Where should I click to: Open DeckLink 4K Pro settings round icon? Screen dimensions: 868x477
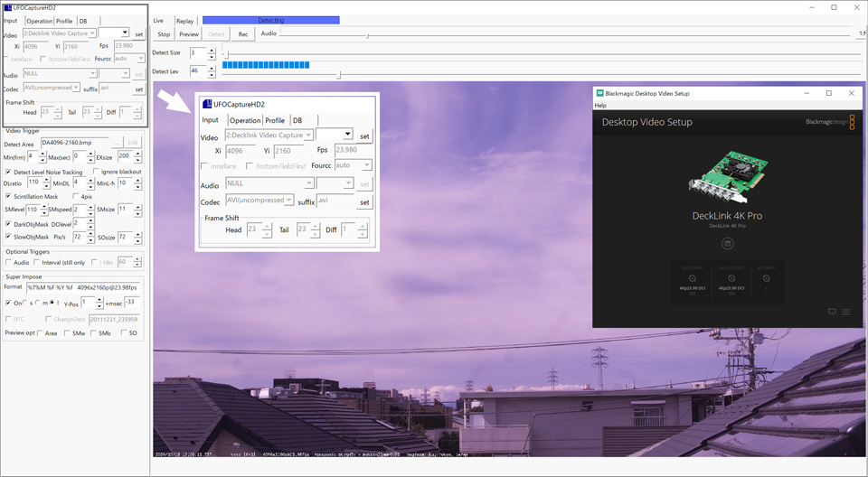tap(728, 243)
